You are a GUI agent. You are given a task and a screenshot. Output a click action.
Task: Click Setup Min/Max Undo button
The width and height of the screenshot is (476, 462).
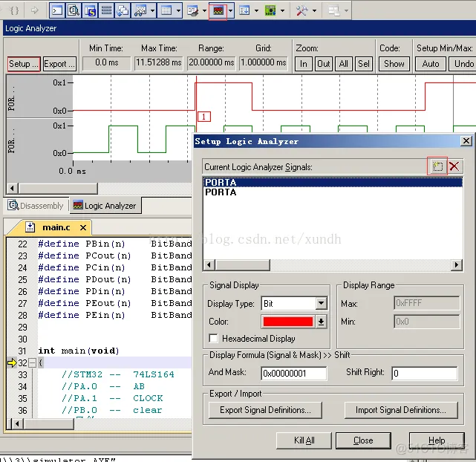[x=463, y=64]
